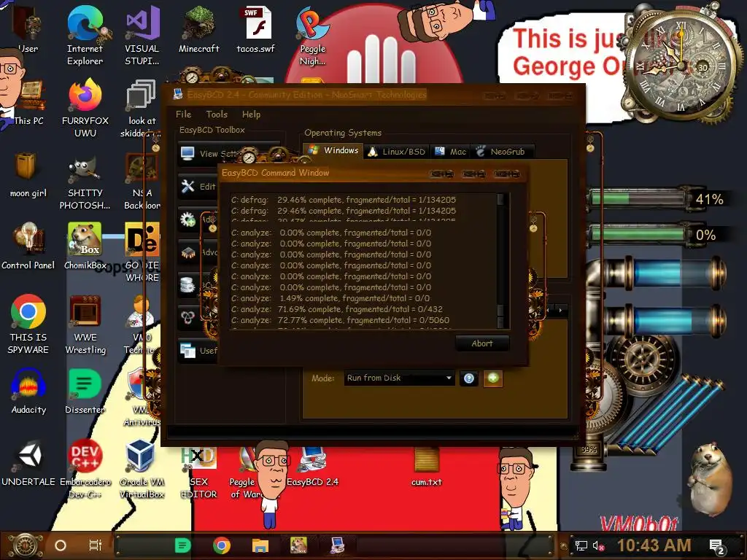747x560 pixels.
Task: Click the EasyBCD Command Window title bar
Action: click(x=373, y=173)
